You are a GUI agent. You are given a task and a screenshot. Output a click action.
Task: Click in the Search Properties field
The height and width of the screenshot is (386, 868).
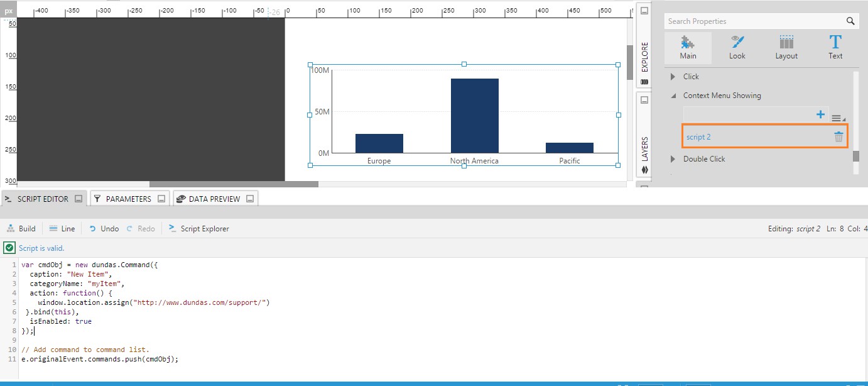coord(754,21)
